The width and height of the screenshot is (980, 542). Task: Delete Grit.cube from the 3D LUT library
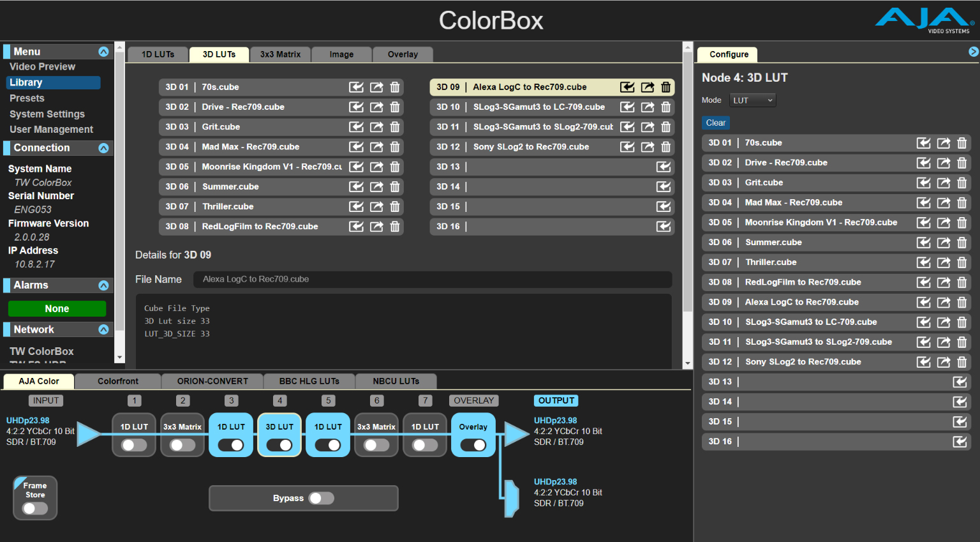[395, 126]
